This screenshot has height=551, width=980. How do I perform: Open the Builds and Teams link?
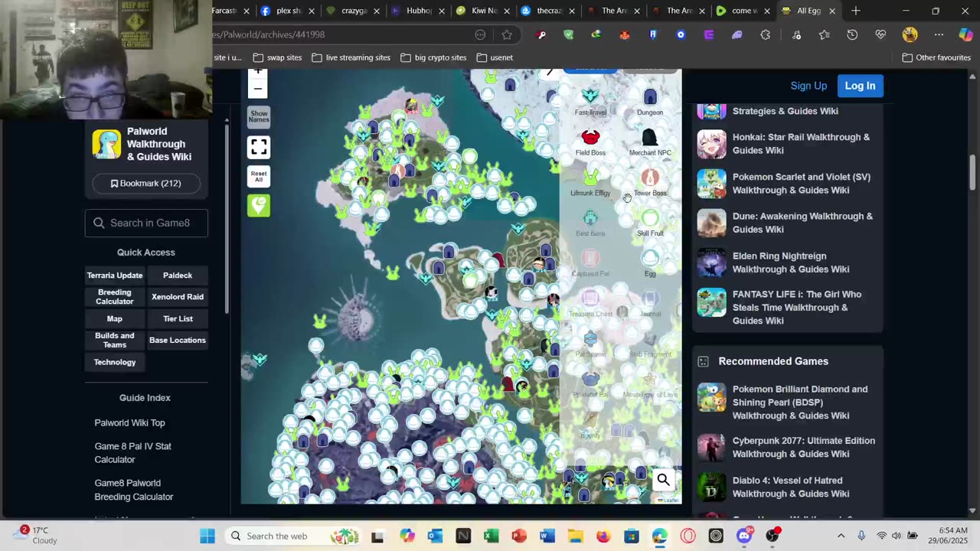tap(115, 341)
